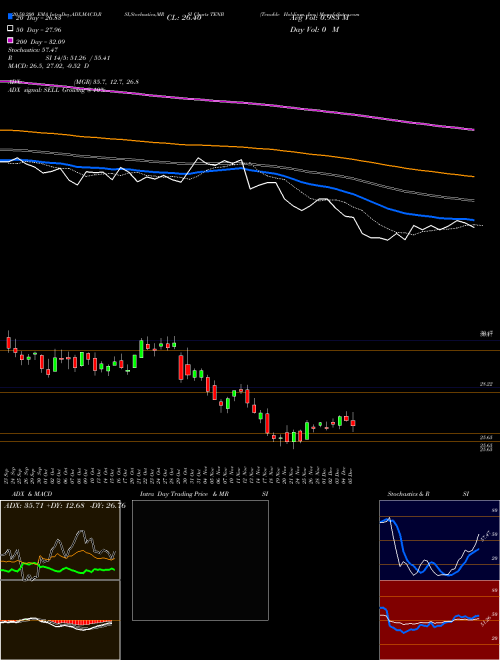Click the blue Stochastics chart panel

click(x=439, y=540)
